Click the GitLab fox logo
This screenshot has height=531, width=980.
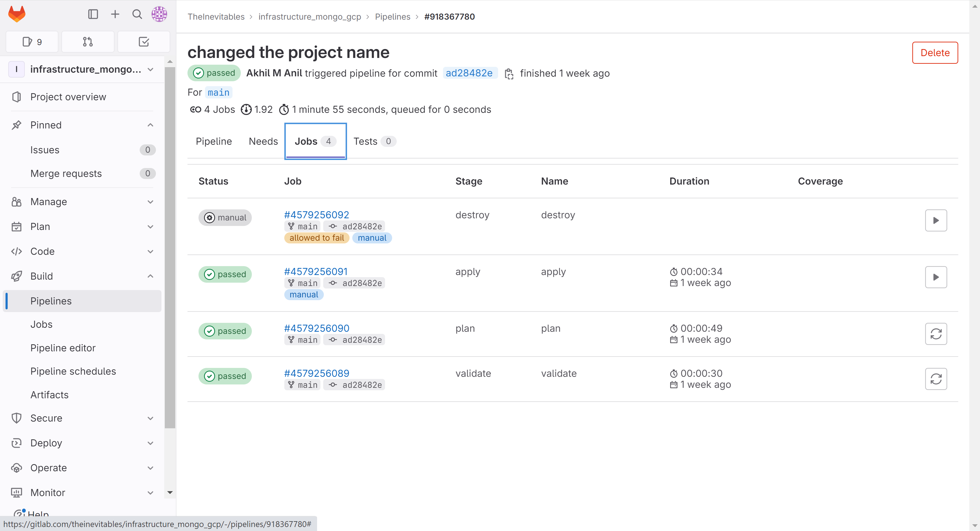[x=17, y=14]
